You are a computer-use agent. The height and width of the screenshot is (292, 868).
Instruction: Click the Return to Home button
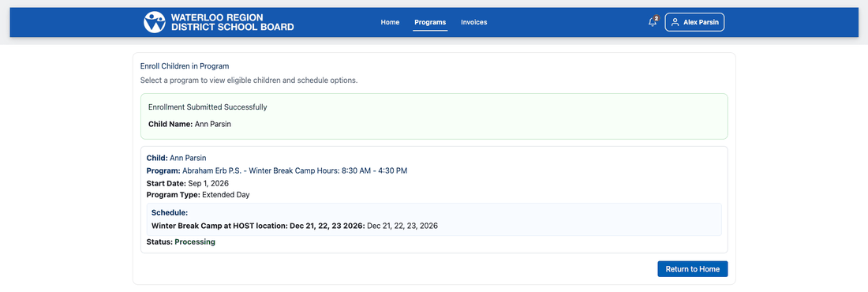point(693,269)
